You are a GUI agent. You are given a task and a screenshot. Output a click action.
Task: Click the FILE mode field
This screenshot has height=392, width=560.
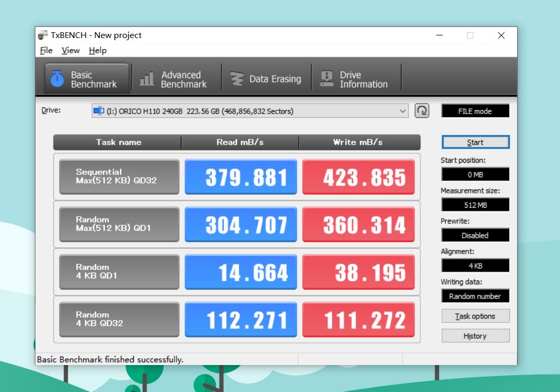(475, 111)
